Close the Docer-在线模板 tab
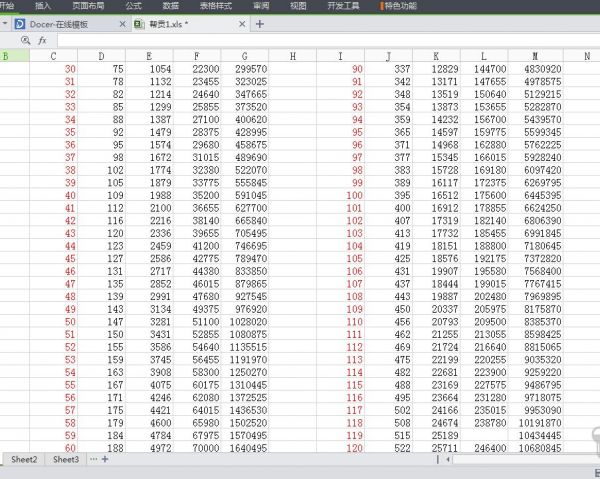 (x=120, y=24)
